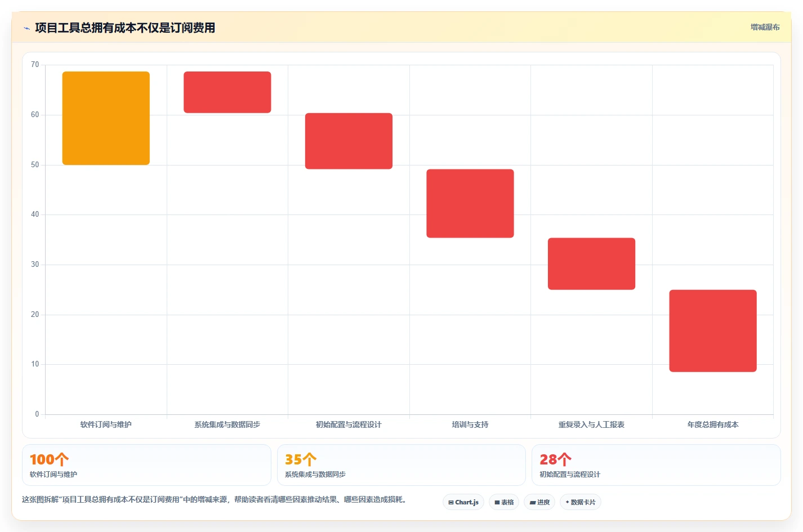Click the red 重复录入与人工报表 bar
The width and height of the screenshot is (803, 532).
(591, 264)
